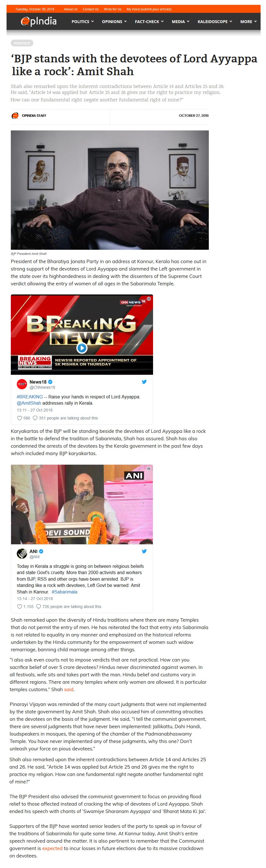
Task: Play the News18 breaking news video
Action: point(82,348)
